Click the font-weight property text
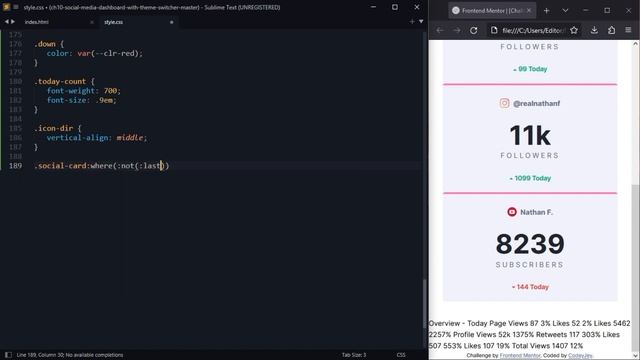640x360 pixels. (x=71, y=91)
